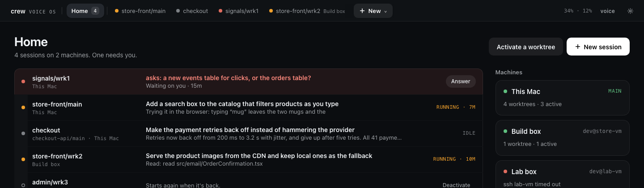
Task: Open the Lab box machine card
Action: click(x=563, y=174)
